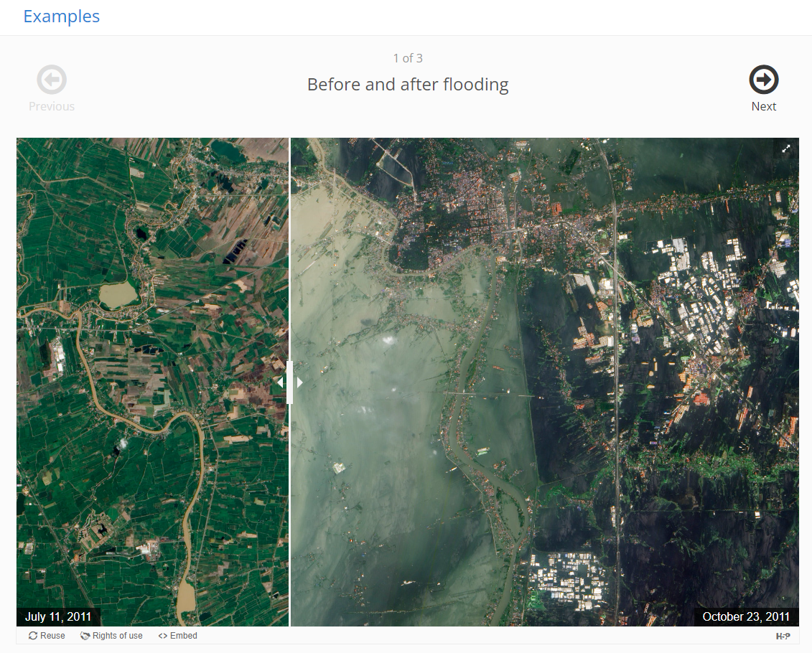Click the Previous arrow circle icon
The width and height of the screenshot is (812, 653).
52,79
